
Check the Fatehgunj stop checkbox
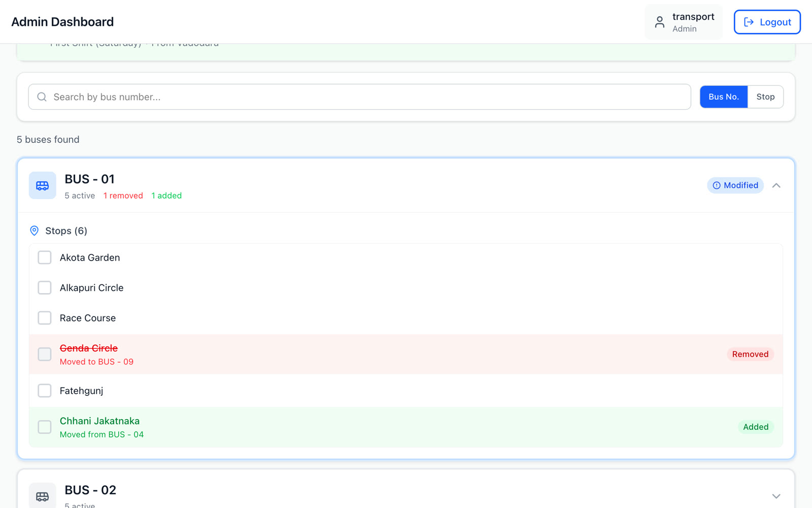tap(45, 391)
